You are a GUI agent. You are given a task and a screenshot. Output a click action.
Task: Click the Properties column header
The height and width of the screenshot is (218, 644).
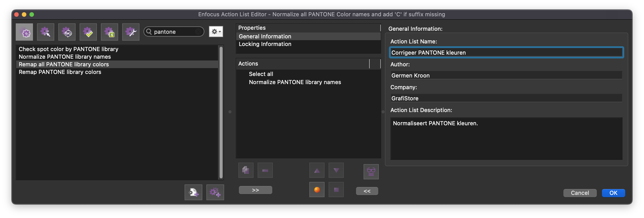pyautogui.click(x=308, y=28)
